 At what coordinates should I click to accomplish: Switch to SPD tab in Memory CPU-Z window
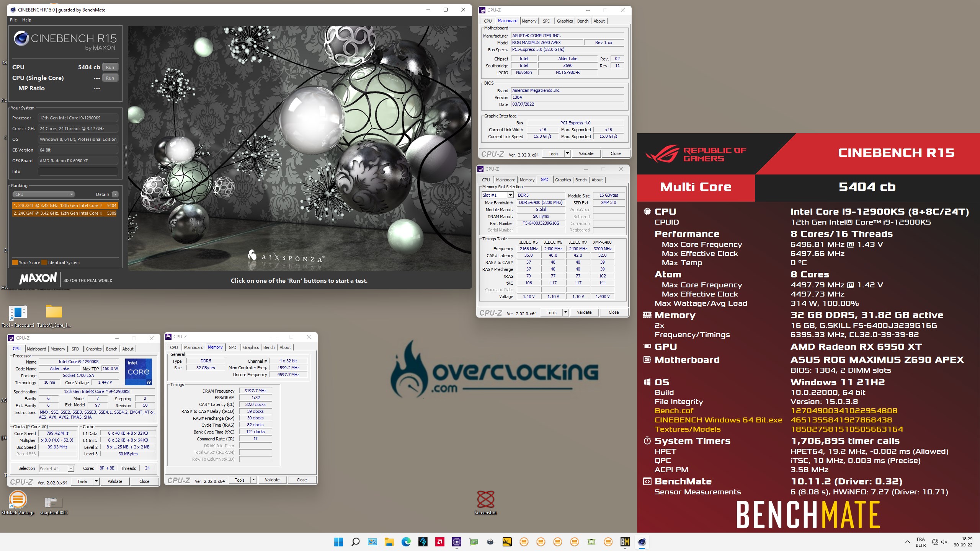pyautogui.click(x=232, y=347)
